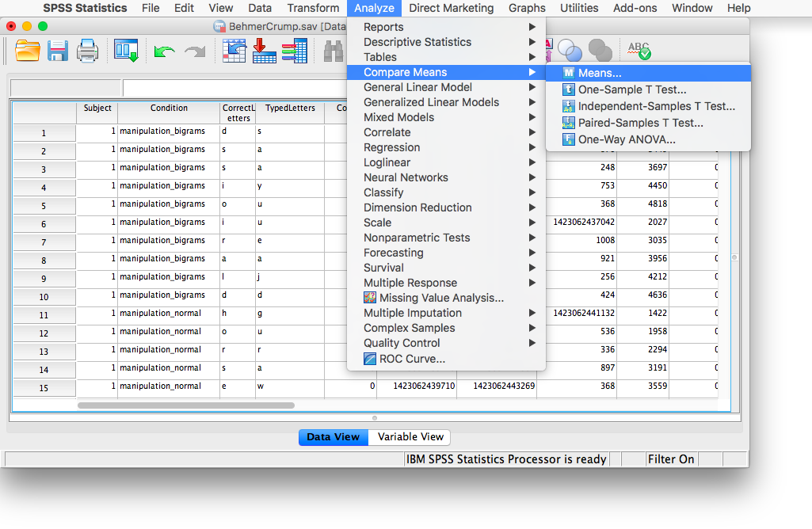812x529 pixels.
Task: Open the Loglinear menu entry
Action: pyautogui.click(x=446, y=162)
